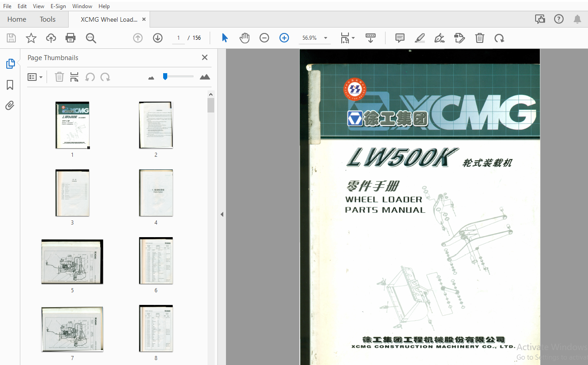
Task: Click the current page number field
Action: click(179, 38)
